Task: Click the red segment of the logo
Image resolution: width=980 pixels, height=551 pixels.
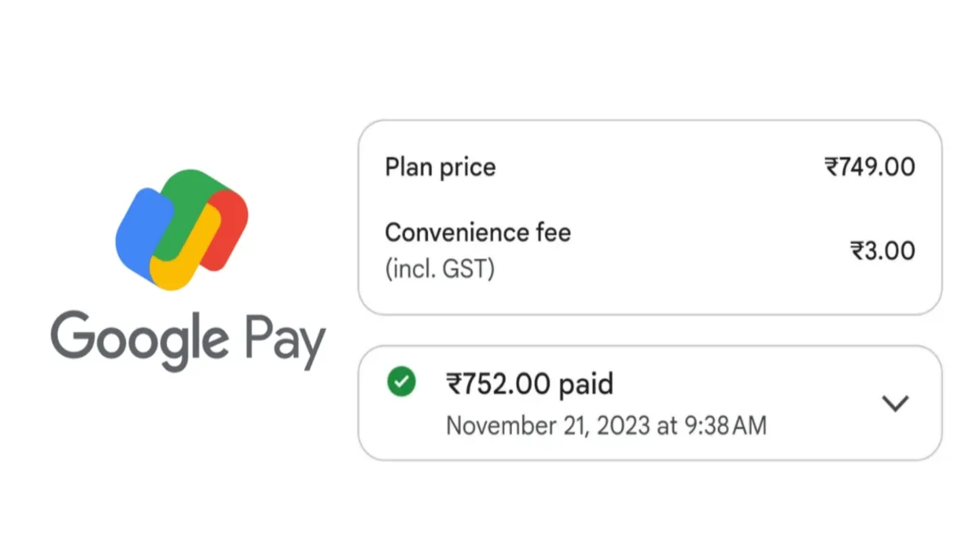Action: (x=230, y=227)
